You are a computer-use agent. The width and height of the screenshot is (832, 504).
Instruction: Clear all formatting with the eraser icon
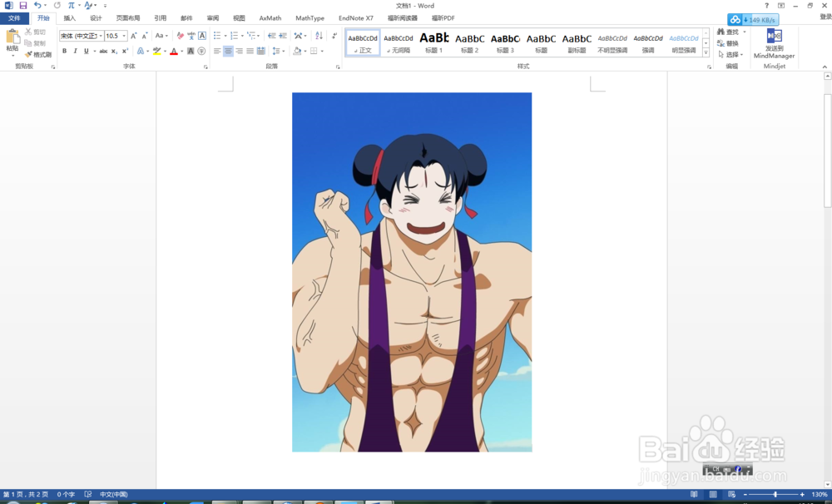tap(181, 36)
